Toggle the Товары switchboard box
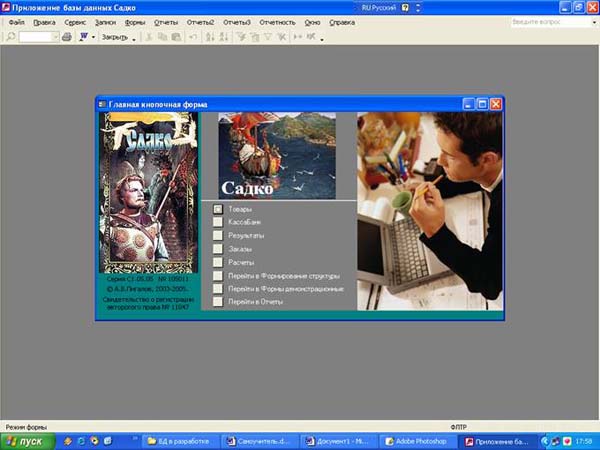The width and height of the screenshot is (600, 450). coord(218,209)
